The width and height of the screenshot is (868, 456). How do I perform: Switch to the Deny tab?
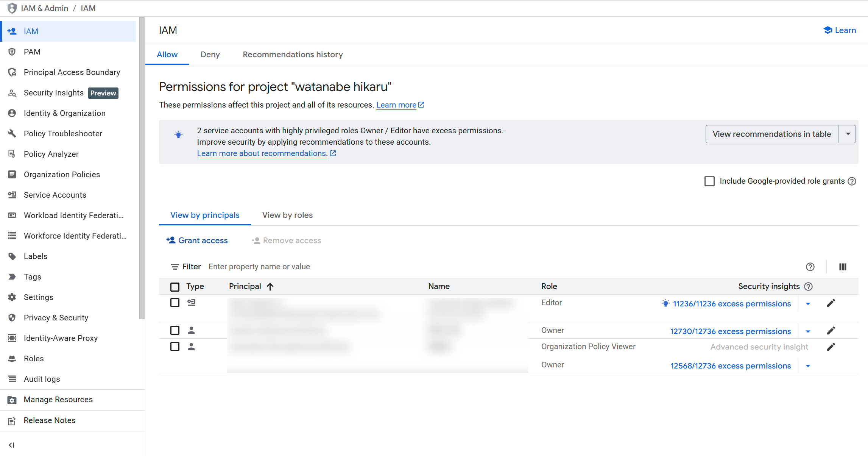(210, 55)
